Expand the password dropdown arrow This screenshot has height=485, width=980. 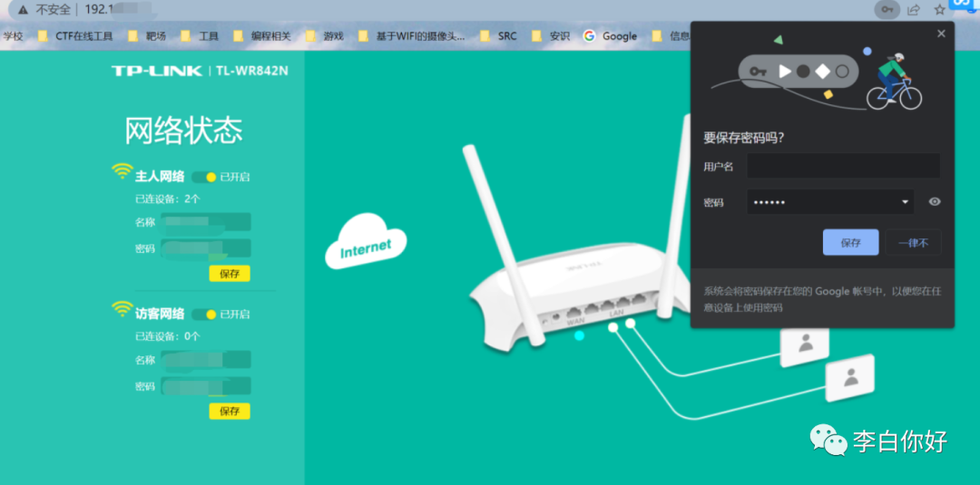(x=905, y=201)
